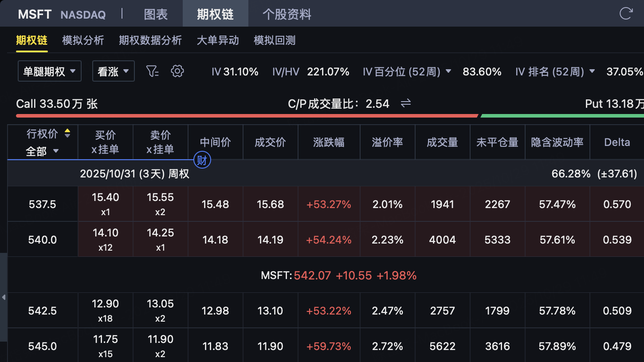
Task: Select the 542.5 strike price row
Action: click(x=43, y=311)
